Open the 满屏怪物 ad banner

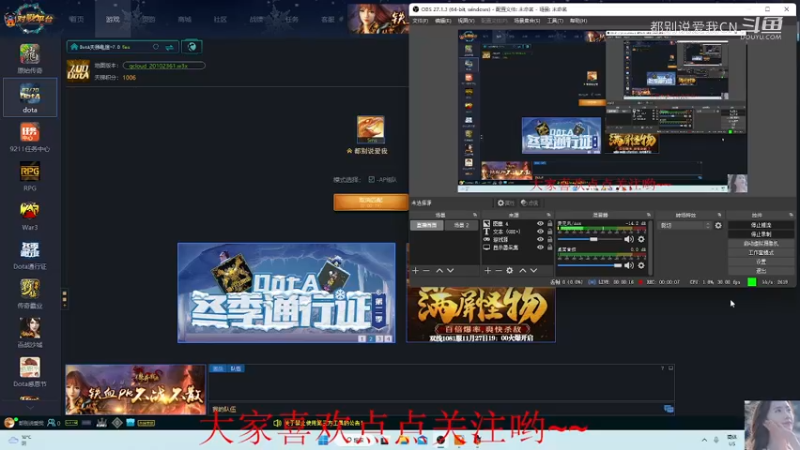coord(481,314)
